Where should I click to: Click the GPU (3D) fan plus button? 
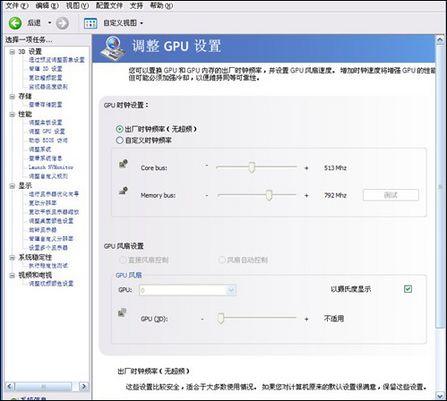(306, 319)
